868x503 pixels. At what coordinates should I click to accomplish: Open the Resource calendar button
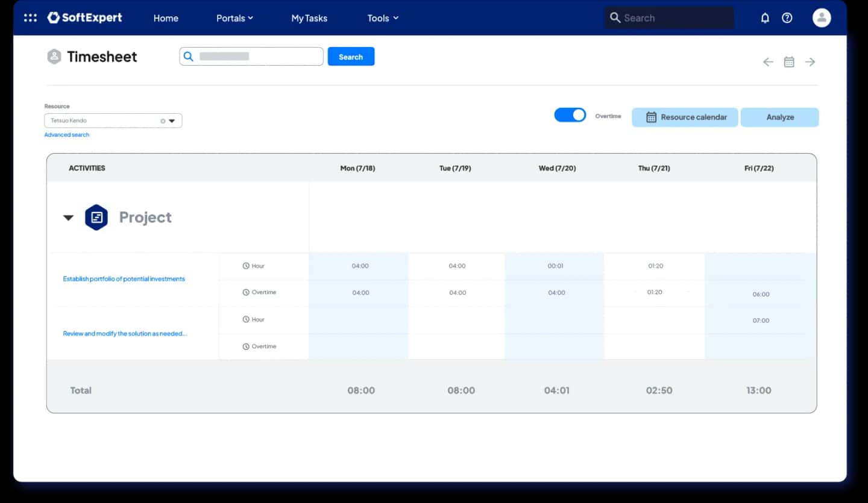pyautogui.click(x=685, y=117)
